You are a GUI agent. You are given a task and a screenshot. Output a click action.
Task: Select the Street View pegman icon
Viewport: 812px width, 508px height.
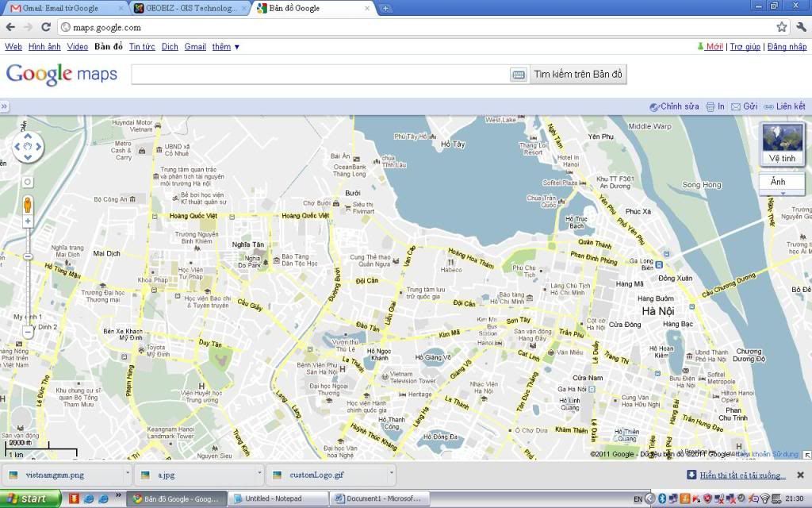[28, 203]
